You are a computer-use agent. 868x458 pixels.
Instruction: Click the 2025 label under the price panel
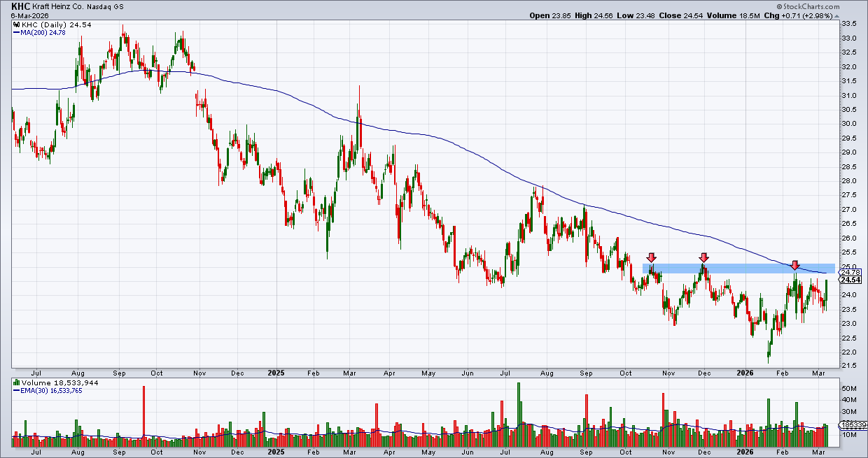[x=276, y=373]
